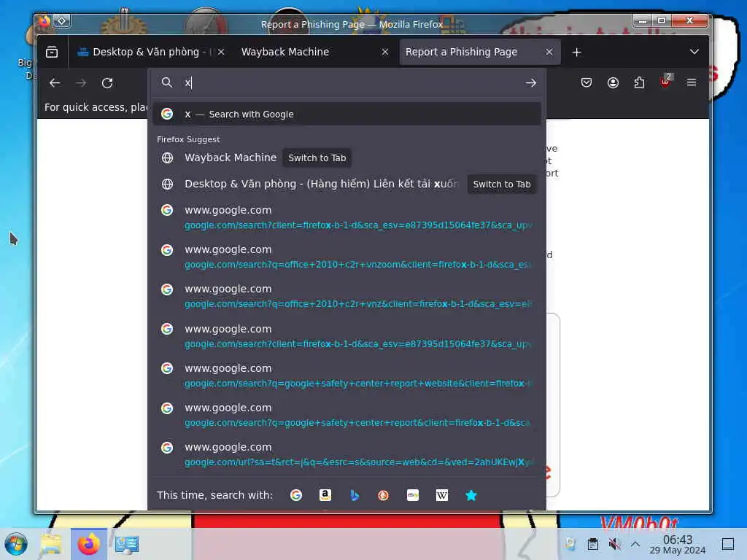Open the hamburger application menu
Screen dimensions: 747x560
692,83
